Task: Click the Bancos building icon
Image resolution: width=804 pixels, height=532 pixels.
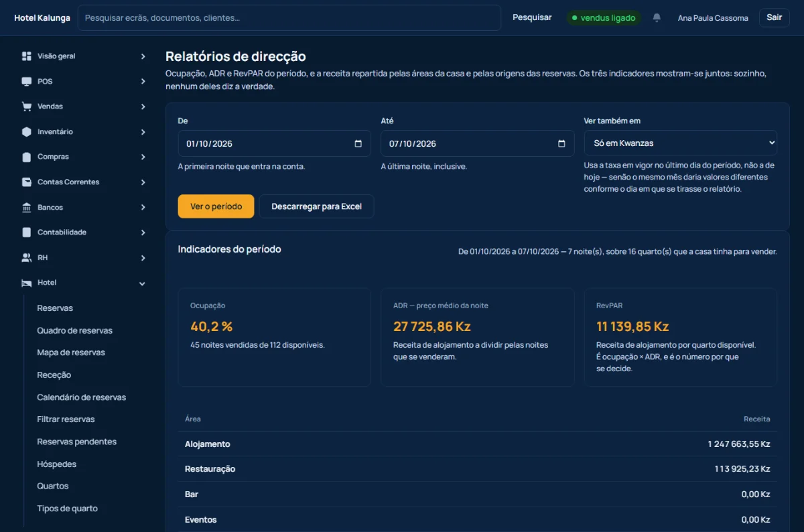Action: pyautogui.click(x=27, y=208)
